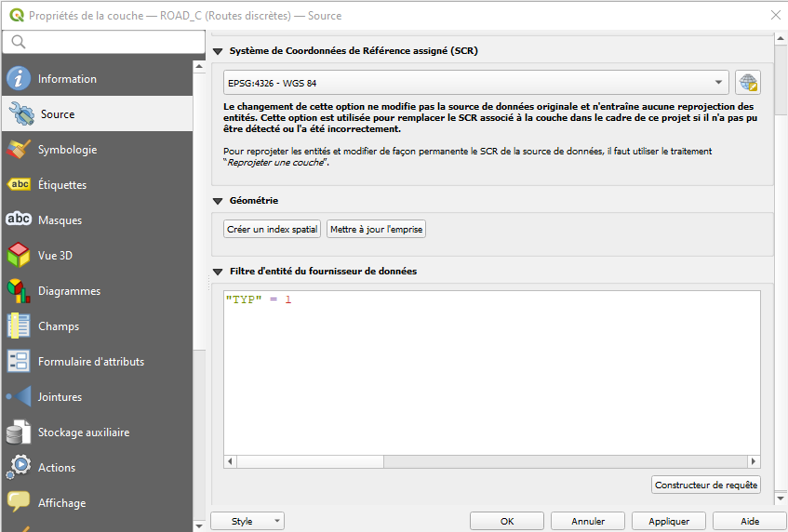Collapse the Filtre d'entité section
This screenshot has height=532, width=788.
tap(219, 272)
